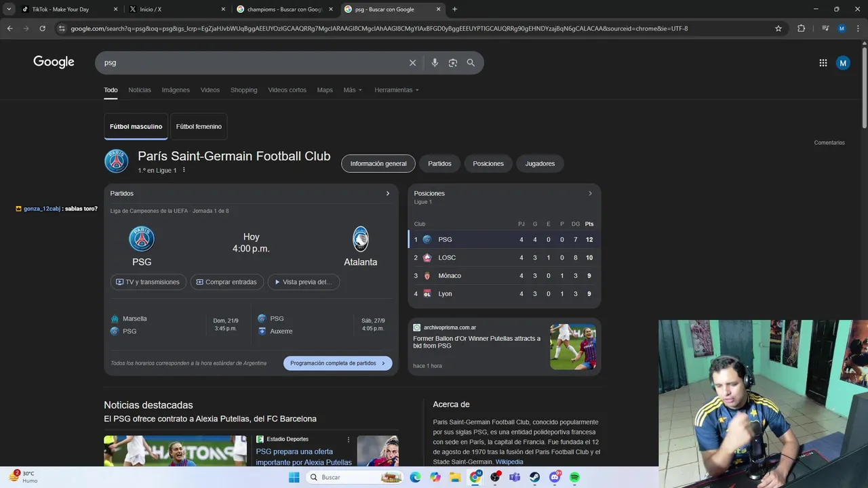Screen dimensions: 868x488
Task: Click the PSG club crest logo
Action: pos(117,161)
